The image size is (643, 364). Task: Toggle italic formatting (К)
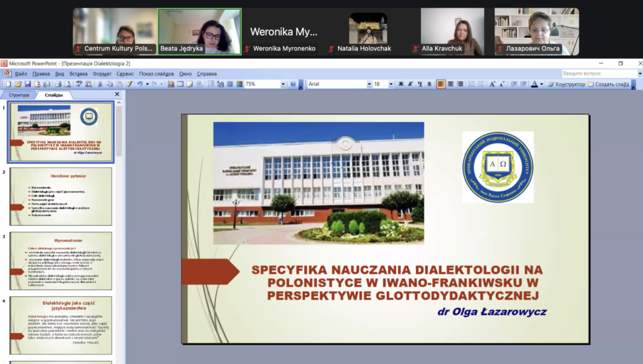click(x=410, y=84)
